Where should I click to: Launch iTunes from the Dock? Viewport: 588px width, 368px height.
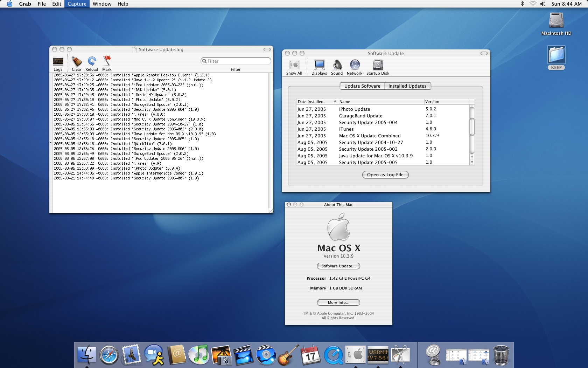(x=199, y=355)
